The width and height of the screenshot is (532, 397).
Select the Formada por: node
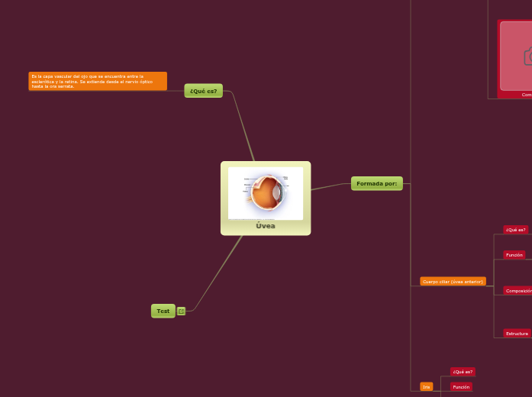(x=376, y=183)
